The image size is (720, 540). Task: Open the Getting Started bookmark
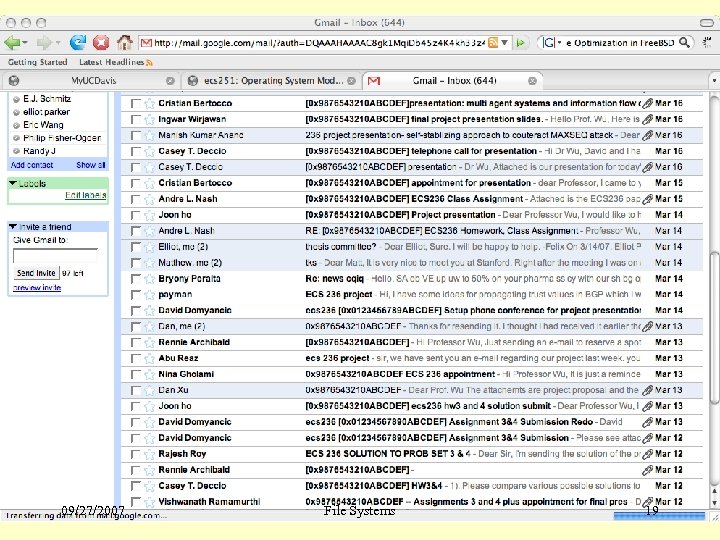[38, 62]
